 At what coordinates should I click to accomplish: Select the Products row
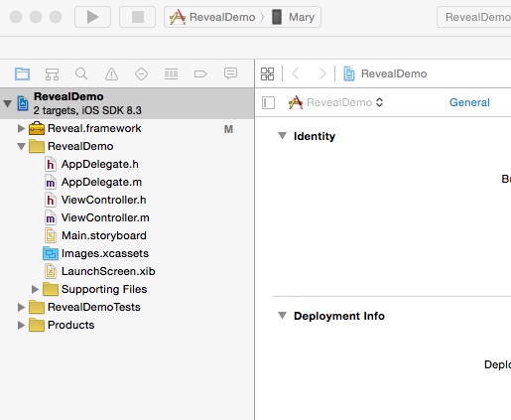(x=127, y=325)
